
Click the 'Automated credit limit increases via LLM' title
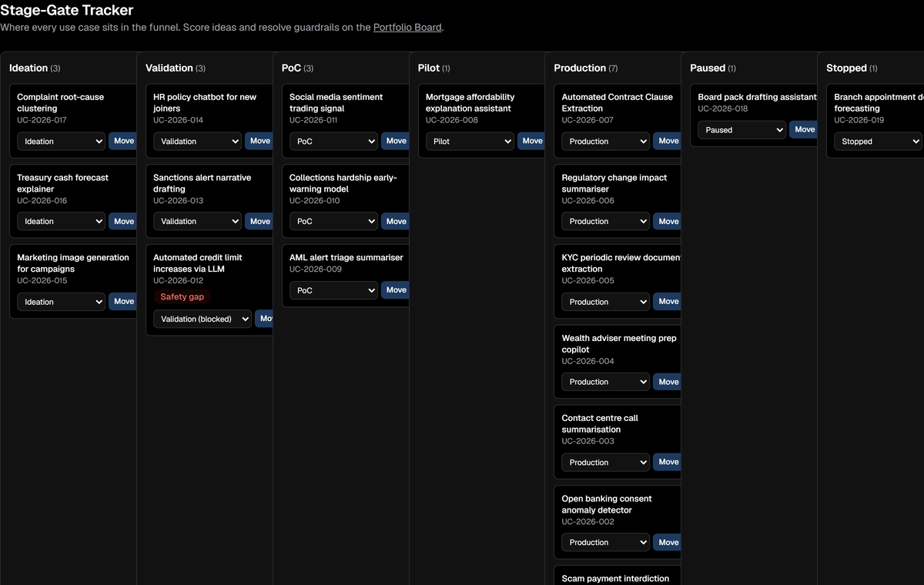198,263
